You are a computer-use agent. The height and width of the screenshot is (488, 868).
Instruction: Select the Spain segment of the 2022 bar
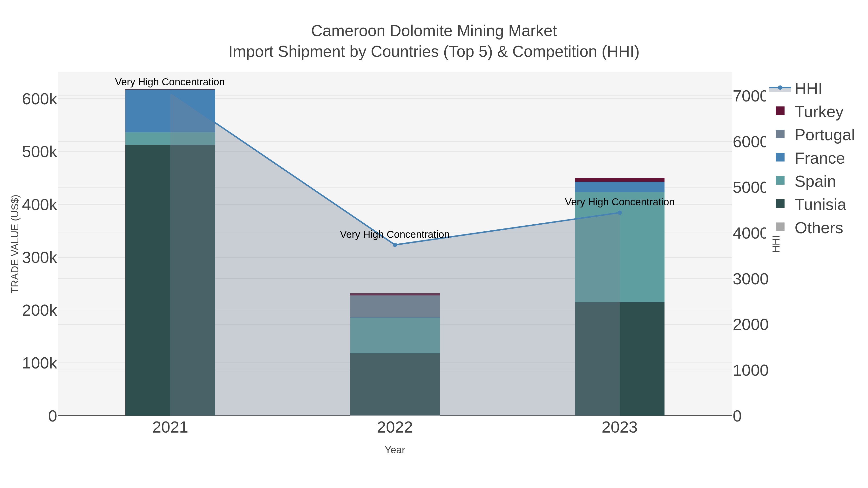[x=395, y=335]
